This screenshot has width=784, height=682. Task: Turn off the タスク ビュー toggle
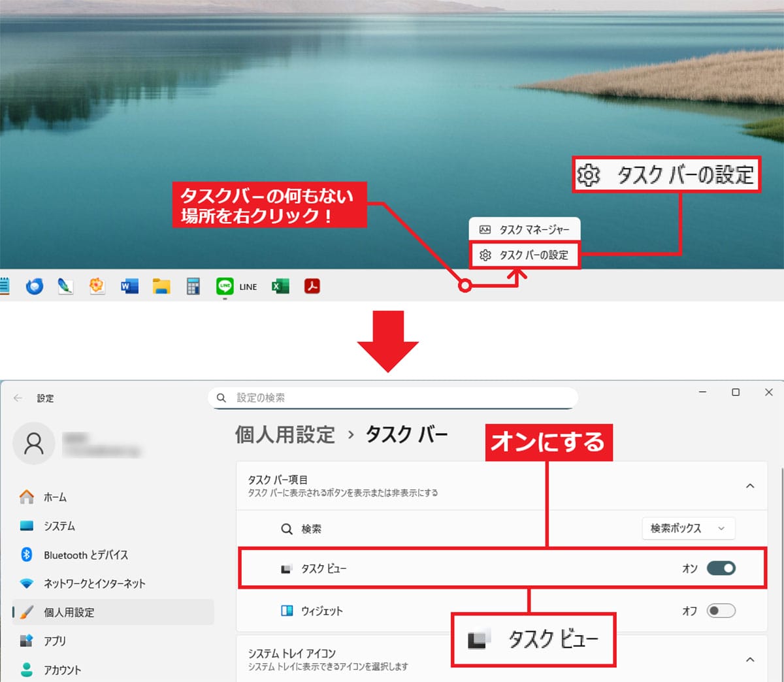point(721,568)
